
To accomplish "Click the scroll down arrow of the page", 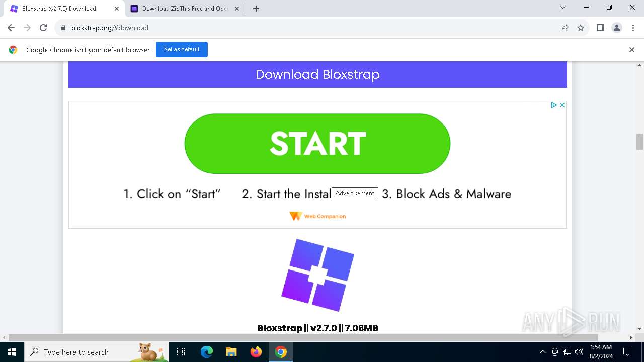I will coord(639,329).
